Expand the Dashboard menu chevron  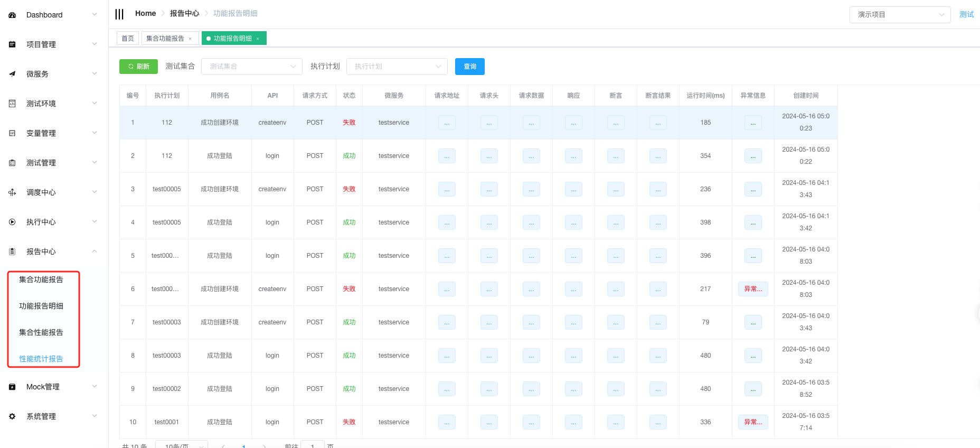(95, 15)
